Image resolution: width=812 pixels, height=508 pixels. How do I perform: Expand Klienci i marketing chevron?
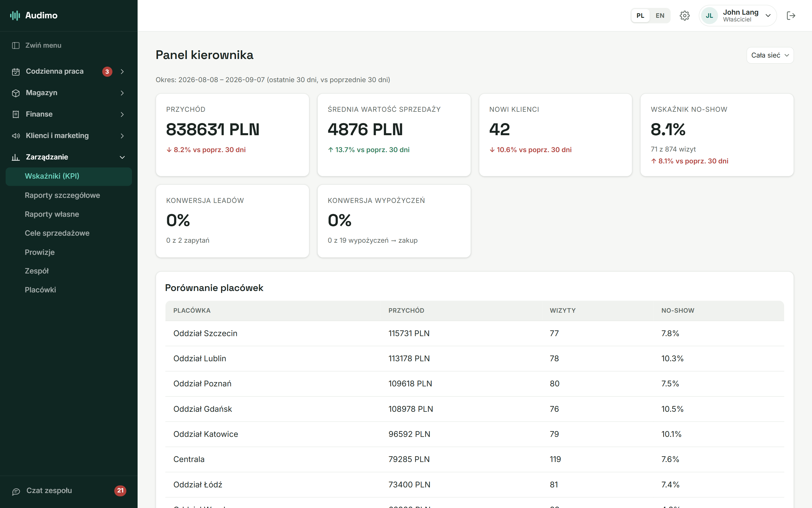click(122, 136)
